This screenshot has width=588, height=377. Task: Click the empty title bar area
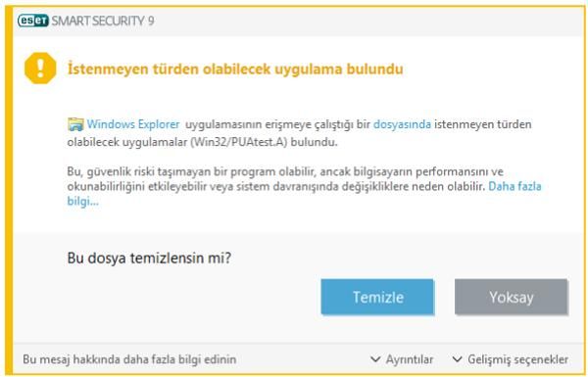click(367, 21)
